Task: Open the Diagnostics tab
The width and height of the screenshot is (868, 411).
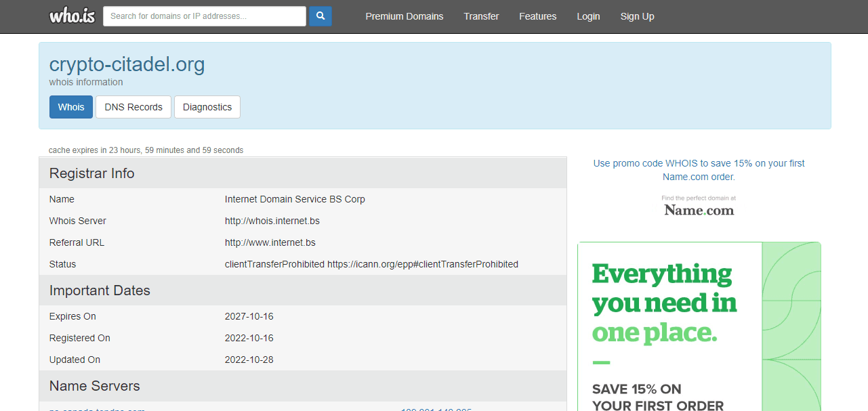Action: [207, 107]
